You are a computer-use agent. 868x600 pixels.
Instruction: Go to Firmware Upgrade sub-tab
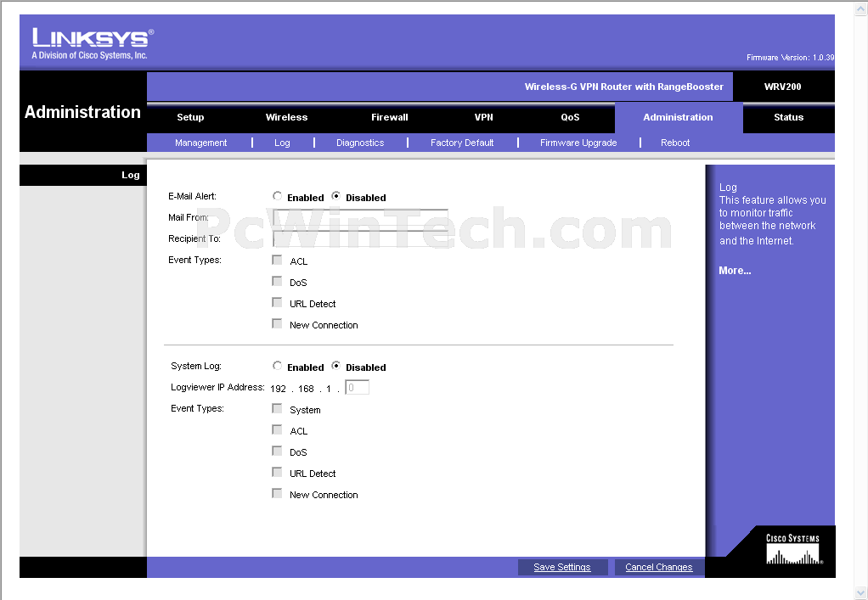[x=578, y=143]
